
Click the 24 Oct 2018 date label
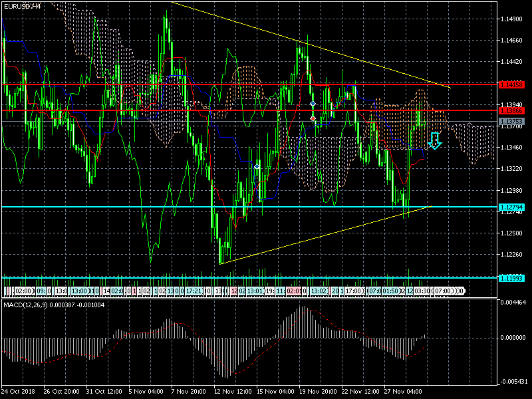click(x=18, y=392)
